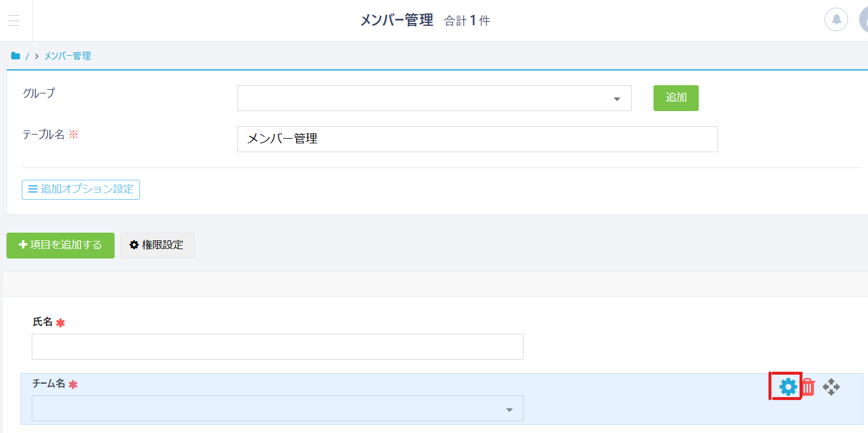868x433 pixels.
Task: Click the 項目を追加する button
Action: [x=61, y=245]
